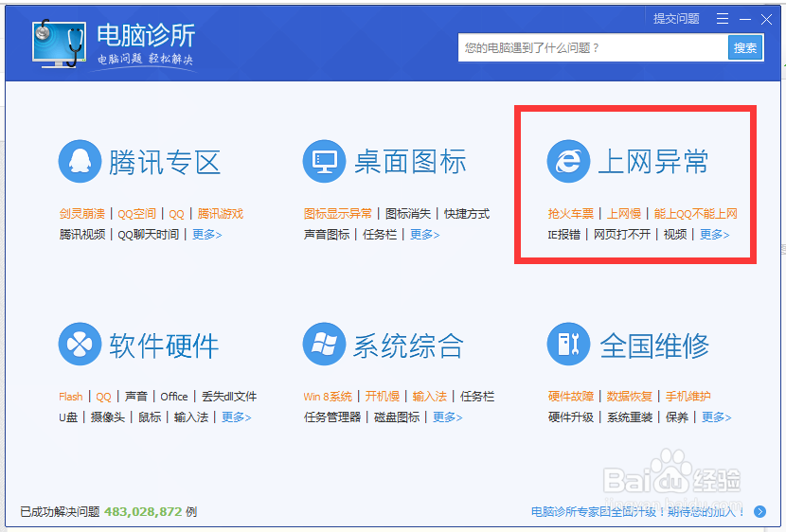Click the Internet Explorer icon for 上网异常

pyautogui.click(x=568, y=161)
